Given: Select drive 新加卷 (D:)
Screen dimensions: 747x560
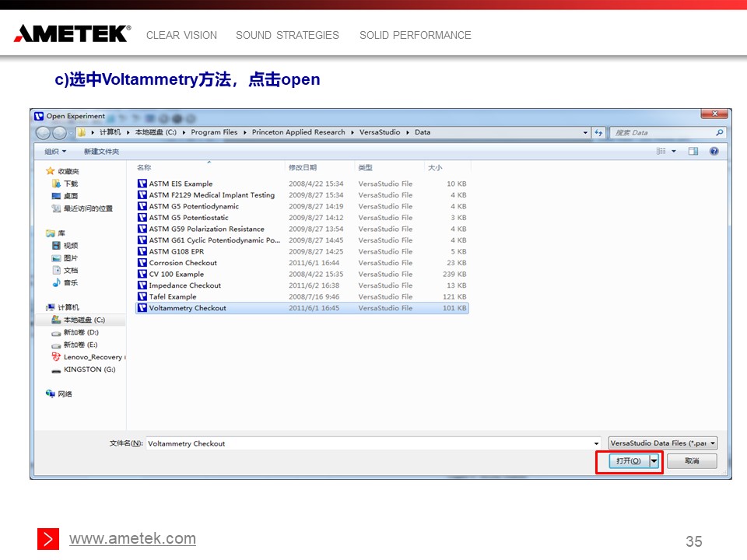Looking at the screenshot, I should click(75, 332).
